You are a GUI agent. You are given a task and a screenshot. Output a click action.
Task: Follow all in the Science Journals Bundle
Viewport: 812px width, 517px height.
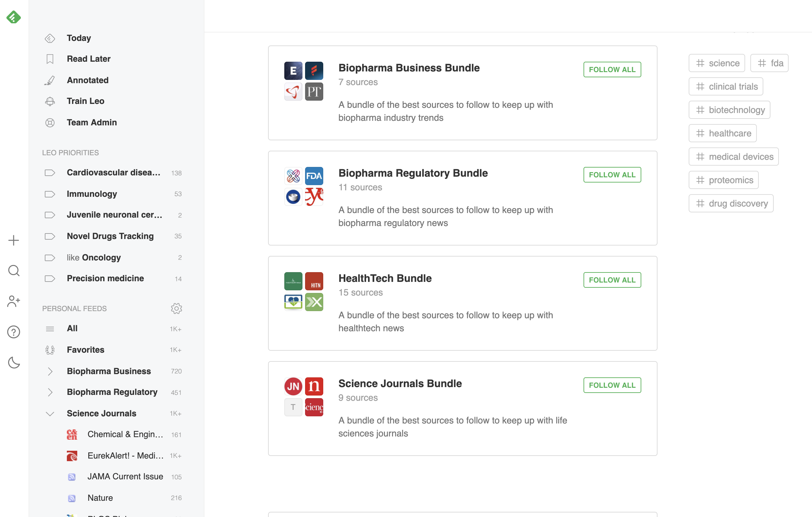612,385
